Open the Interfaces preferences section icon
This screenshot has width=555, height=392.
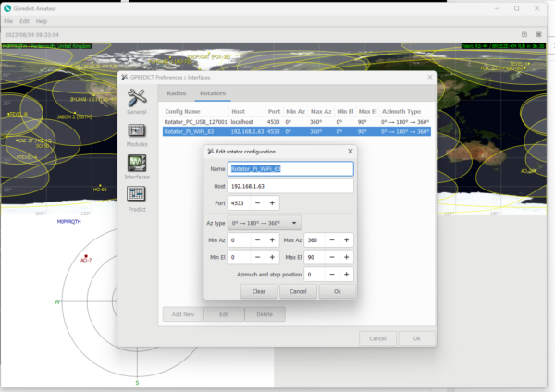[137, 163]
